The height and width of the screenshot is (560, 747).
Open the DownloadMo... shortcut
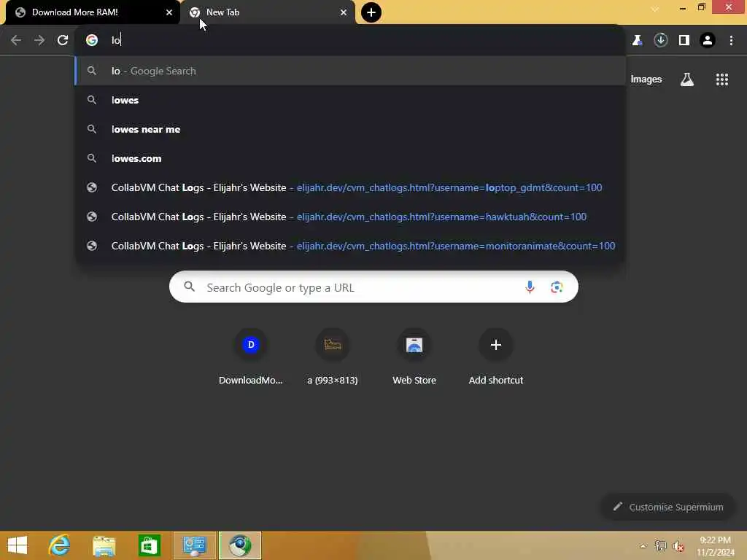pyautogui.click(x=251, y=357)
